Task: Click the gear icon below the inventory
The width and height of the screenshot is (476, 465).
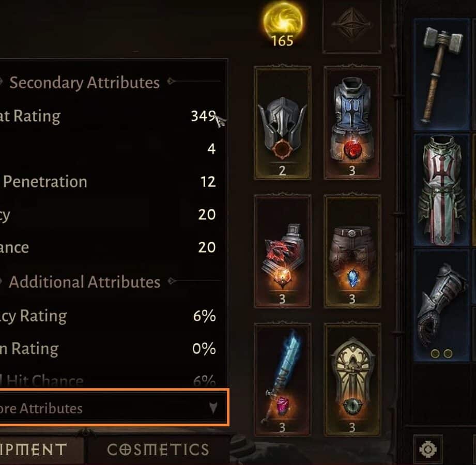Action: coord(428,449)
